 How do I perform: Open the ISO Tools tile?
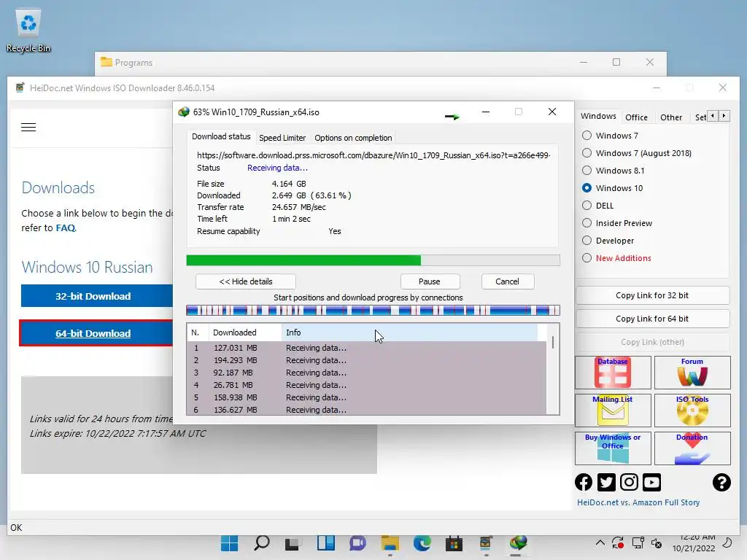(x=692, y=410)
